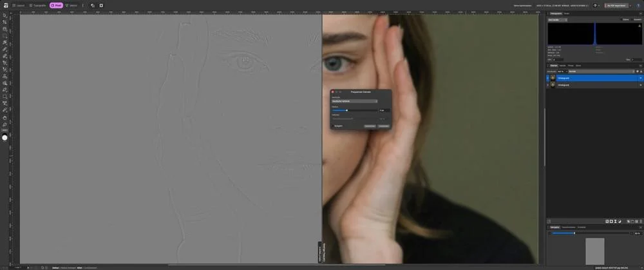Open the help question mark icon
The width and height of the screenshot is (644, 270).
pyautogui.click(x=638, y=6)
